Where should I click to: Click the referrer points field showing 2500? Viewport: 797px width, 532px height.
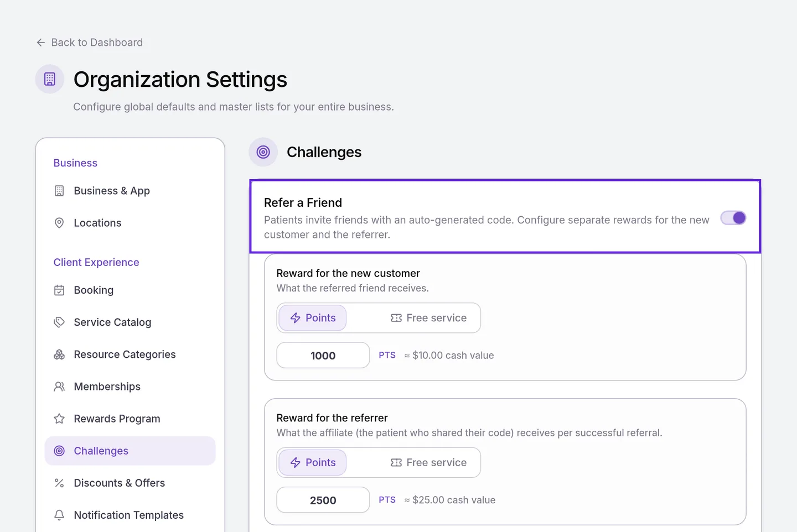click(323, 500)
